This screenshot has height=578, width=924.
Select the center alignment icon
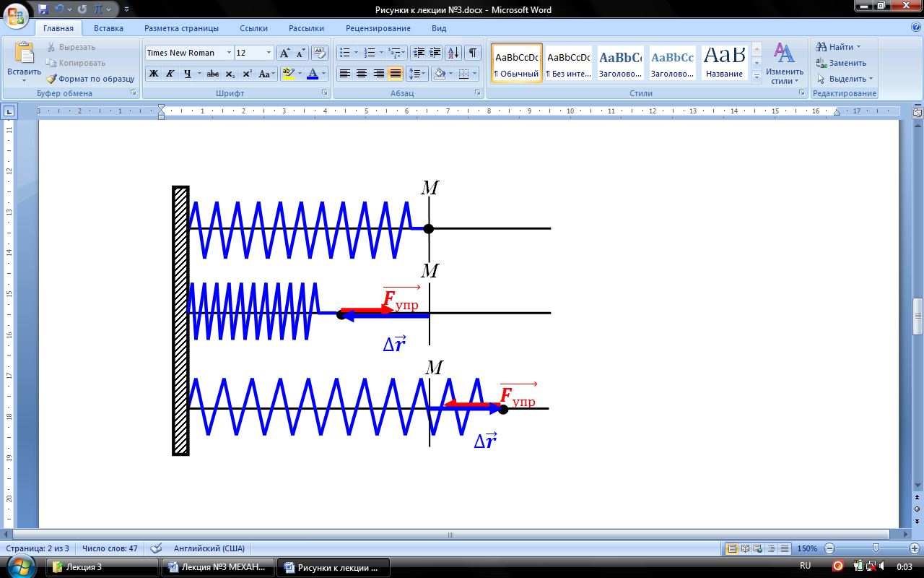point(362,74)
